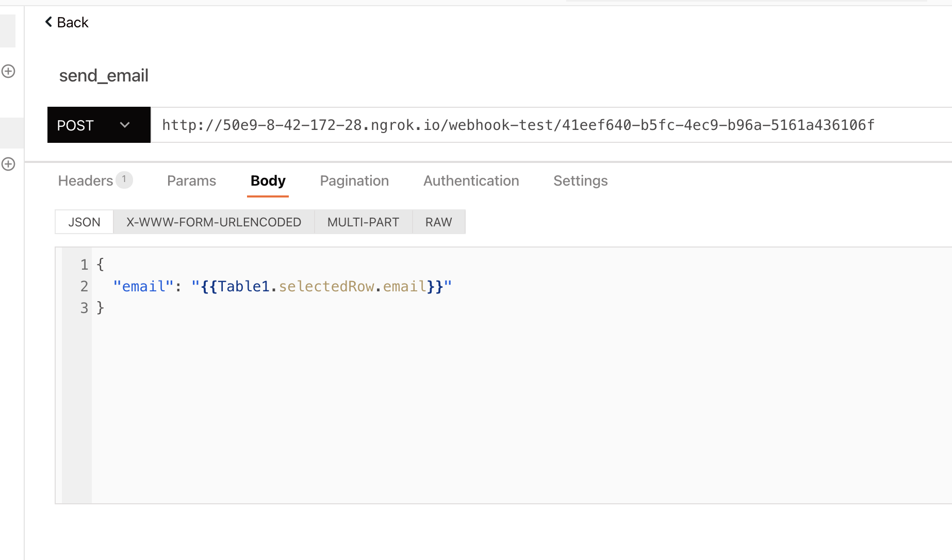Click the back chevron arrow icon
This screenshot has width=952, height=560.
(x=48, y=22)
